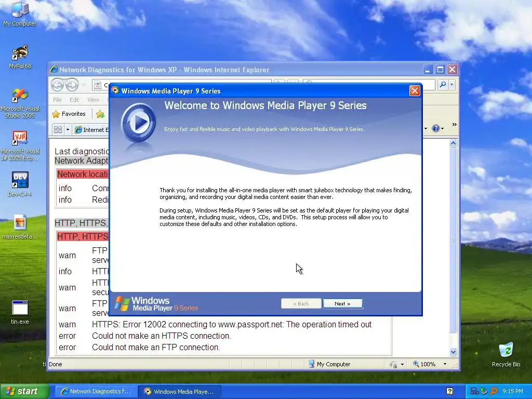Image resolution: width=532 pixels, height=399 pixels.
Task: Select the Internet Explorer page tab
Action: (x=91, y=129)
